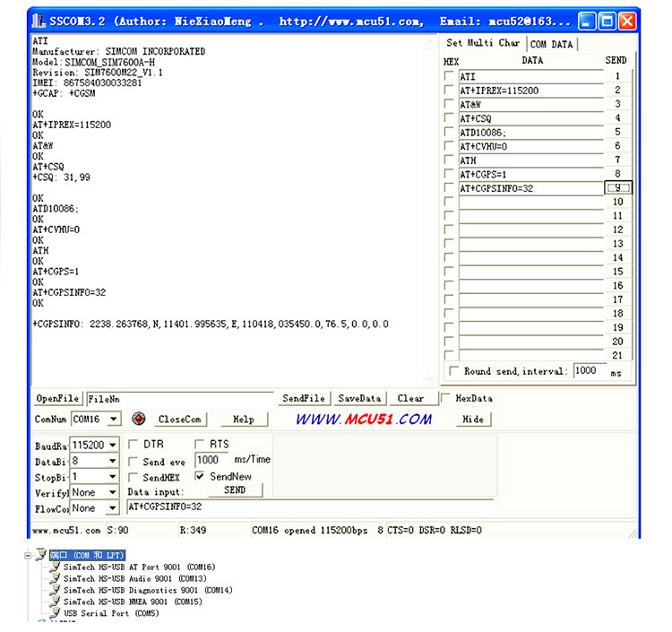Screen dimensions: 672x632
Task: Open the ComNum COM16 dropdown
Action: point(113,419)
